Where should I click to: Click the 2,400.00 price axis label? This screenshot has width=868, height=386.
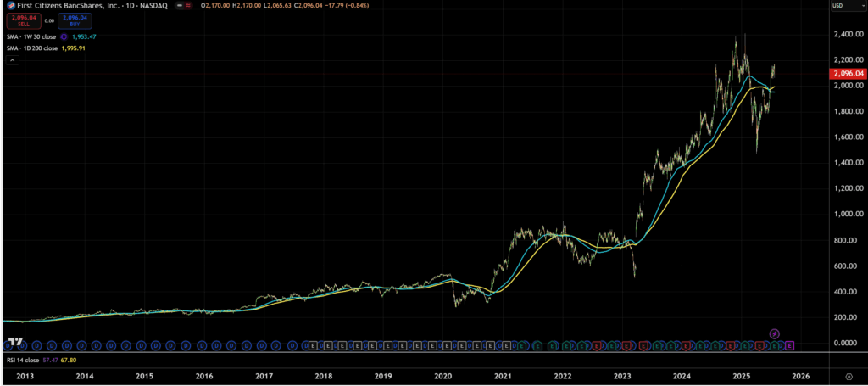(x=848, y=34)
